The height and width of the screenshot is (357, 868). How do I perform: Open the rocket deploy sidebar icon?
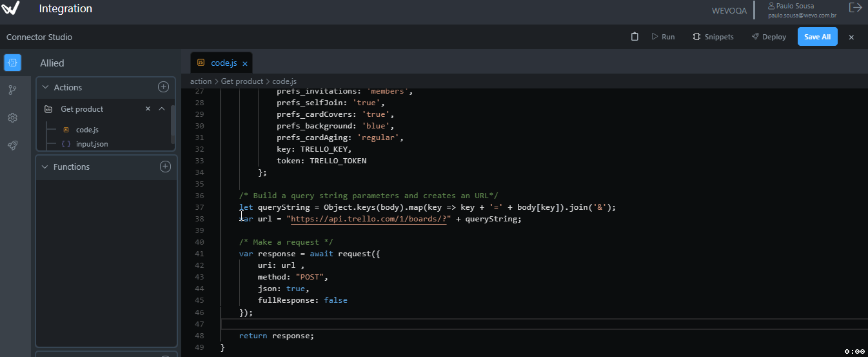pyautogui.click(x=12, y=146)
